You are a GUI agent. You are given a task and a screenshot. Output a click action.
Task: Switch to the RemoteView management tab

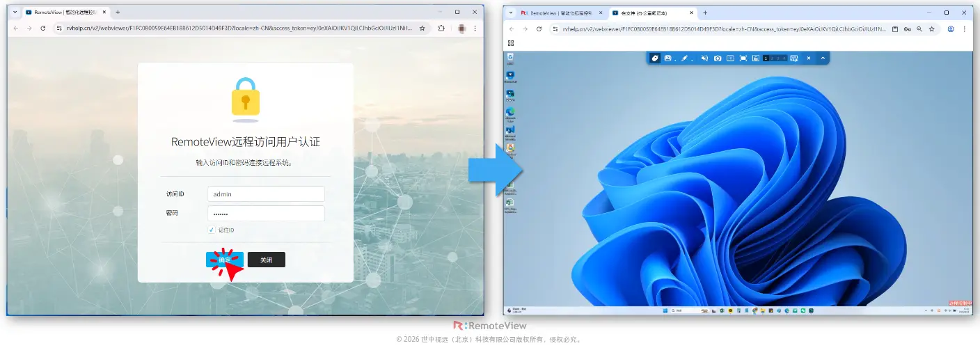point(562,13)
